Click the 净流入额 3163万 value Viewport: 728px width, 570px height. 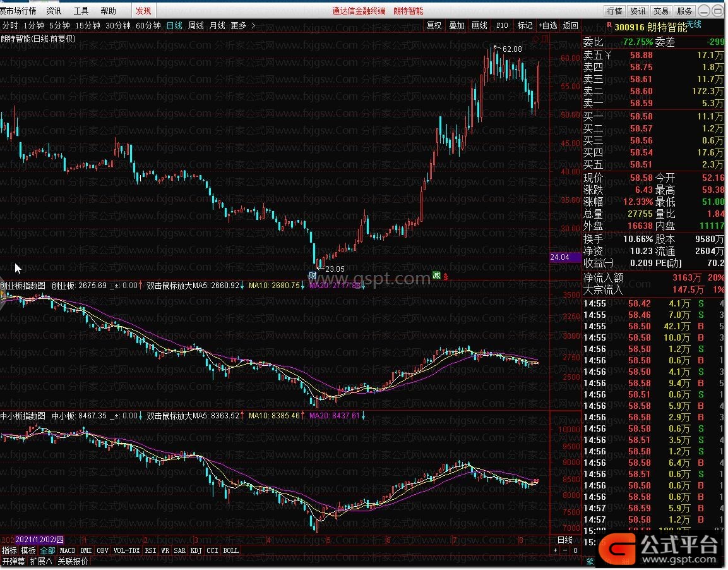coord(687,278)
